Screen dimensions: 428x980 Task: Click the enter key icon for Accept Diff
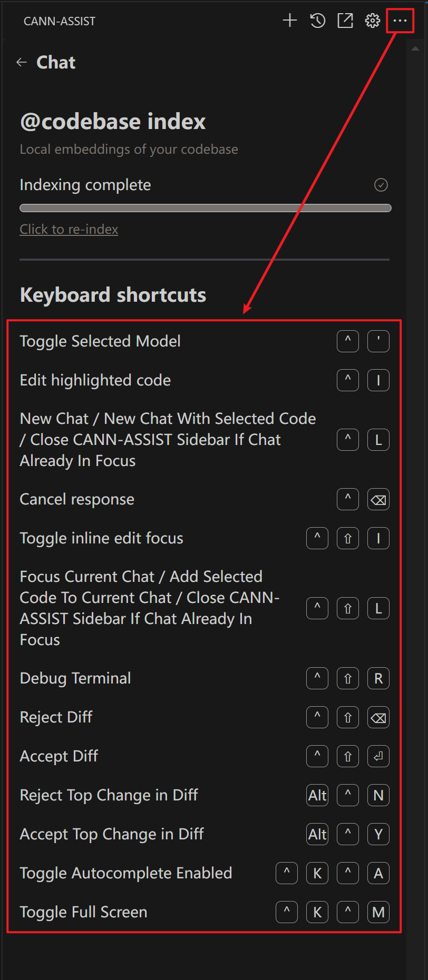pyautogui.click(x=378, y=757)
